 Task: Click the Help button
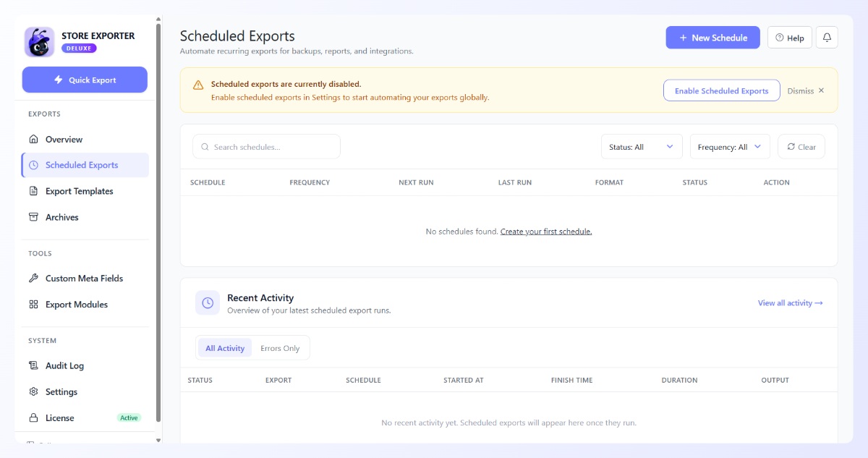pos(790,38)
